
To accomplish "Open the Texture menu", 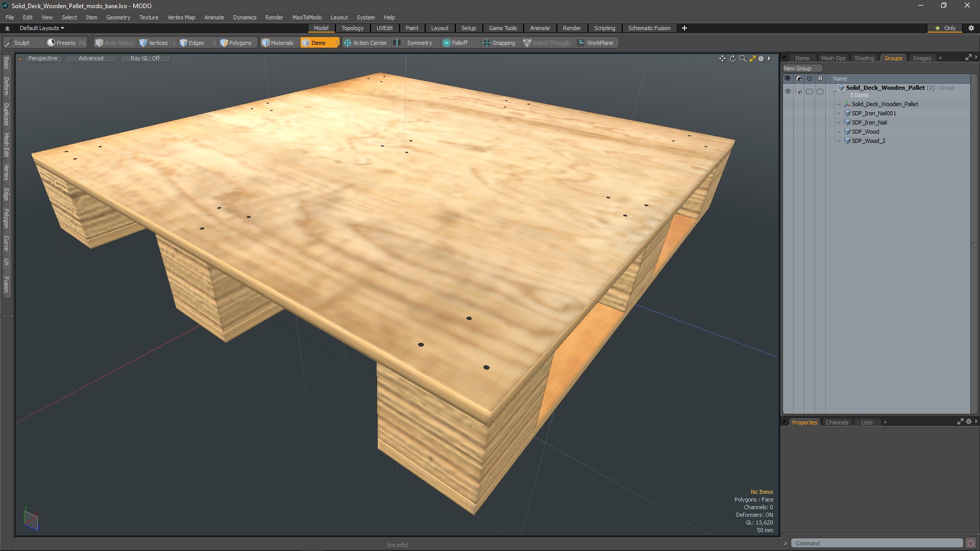I will click(149, 17).
